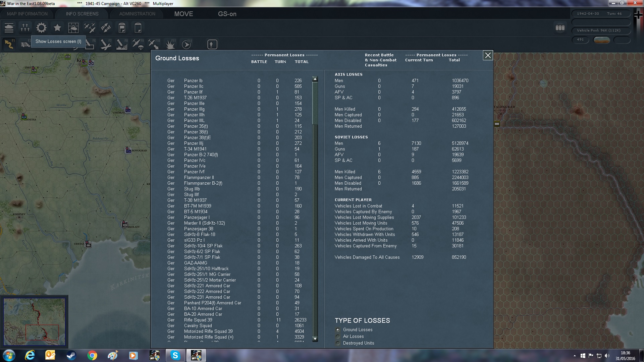This screenshot has width=644, height=362.
Task: Open the Order of Battle tank icon
Action: [x=9, y=28]
